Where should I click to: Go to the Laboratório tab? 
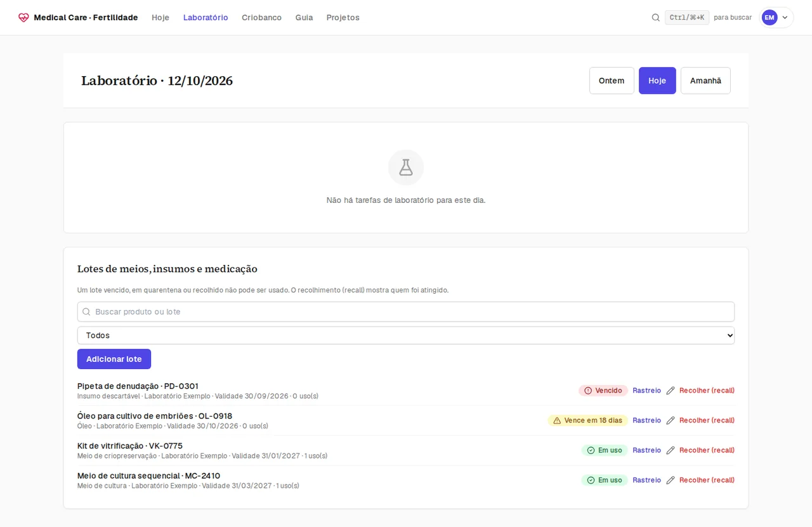(x=206, y=18)
